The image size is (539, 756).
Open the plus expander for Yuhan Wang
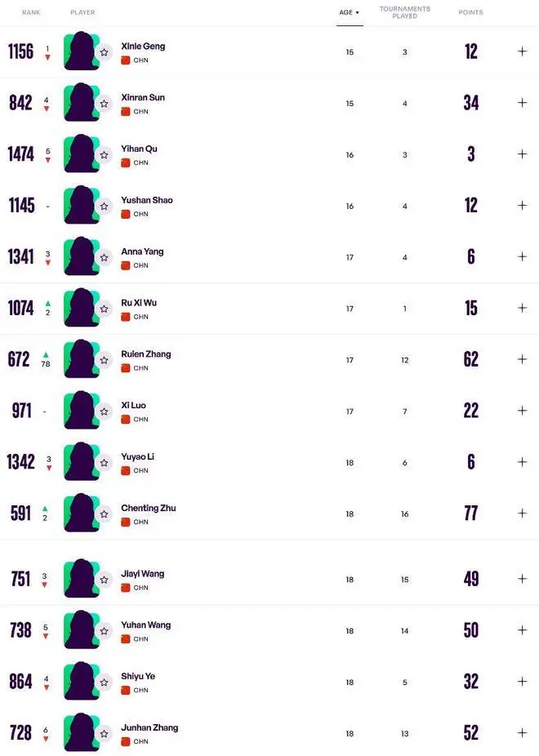click(x=522, y=630)
